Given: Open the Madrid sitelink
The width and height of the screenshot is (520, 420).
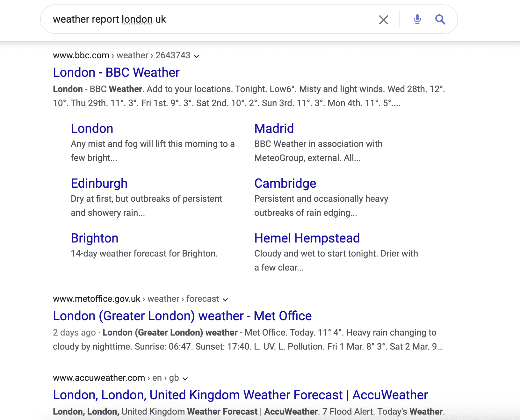Looking at the screenshot, I should point(274,129).
